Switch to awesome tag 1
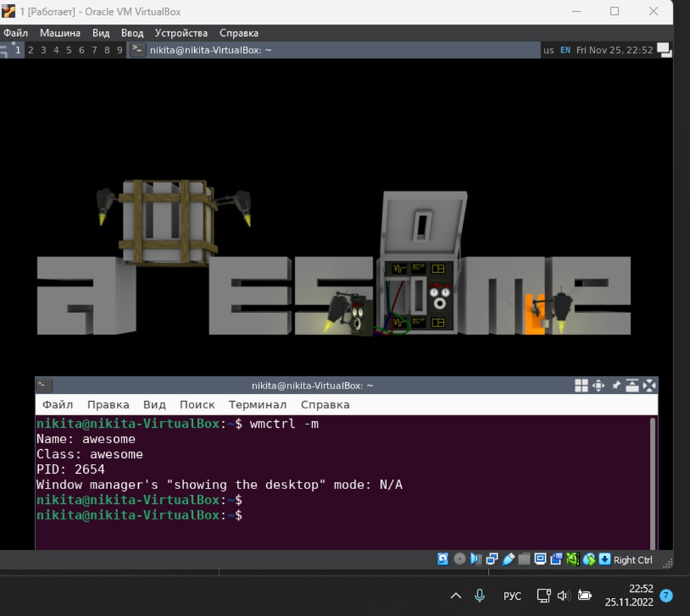The height and width of the screenshot is (616, 690). coord(17,50)
